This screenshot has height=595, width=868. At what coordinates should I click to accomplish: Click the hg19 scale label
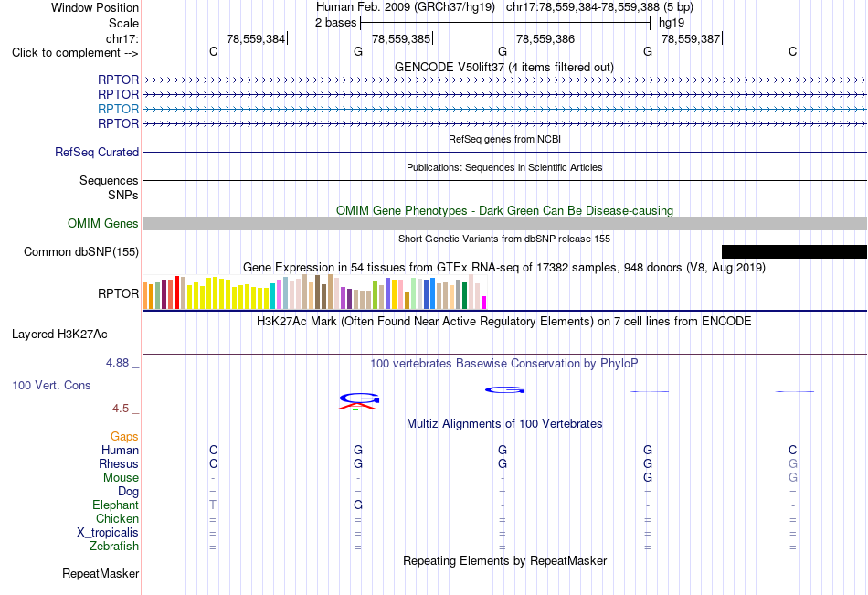coord(671,23)
